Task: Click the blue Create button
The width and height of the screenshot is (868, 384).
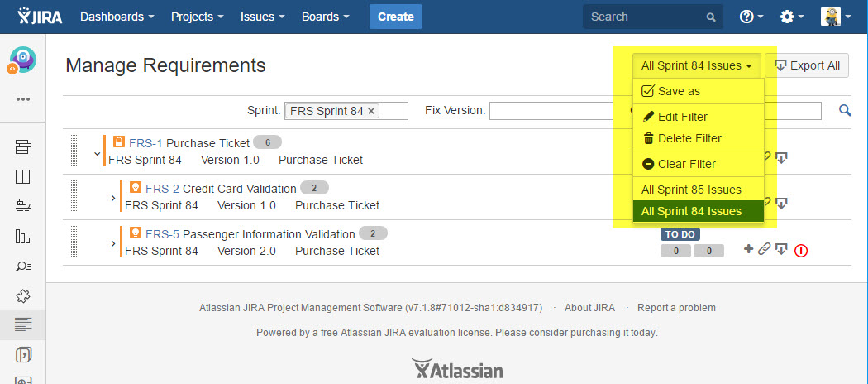Action: (395, 17)
